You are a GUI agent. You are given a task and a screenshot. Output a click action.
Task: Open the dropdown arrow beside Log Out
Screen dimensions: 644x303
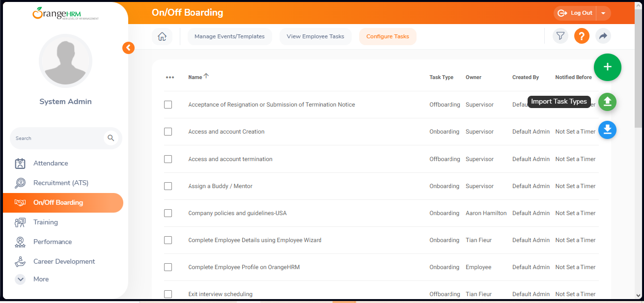click(604, 13)
